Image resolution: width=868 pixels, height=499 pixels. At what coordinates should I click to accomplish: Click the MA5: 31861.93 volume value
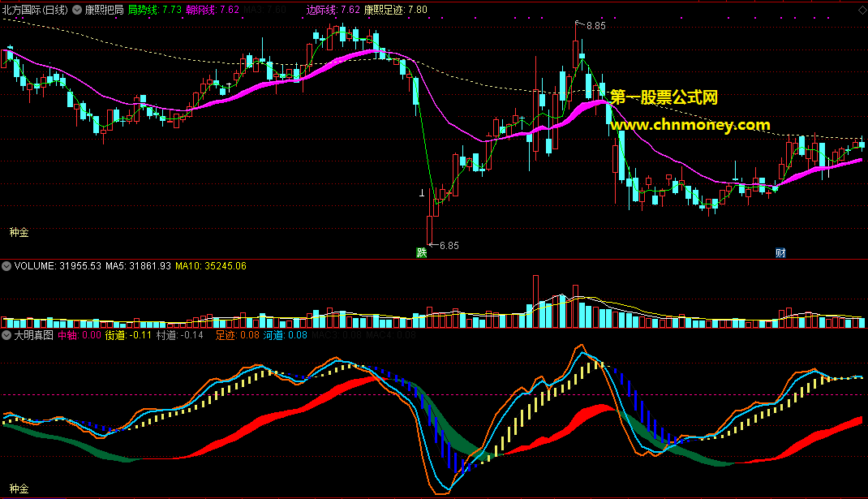(139, 266)
